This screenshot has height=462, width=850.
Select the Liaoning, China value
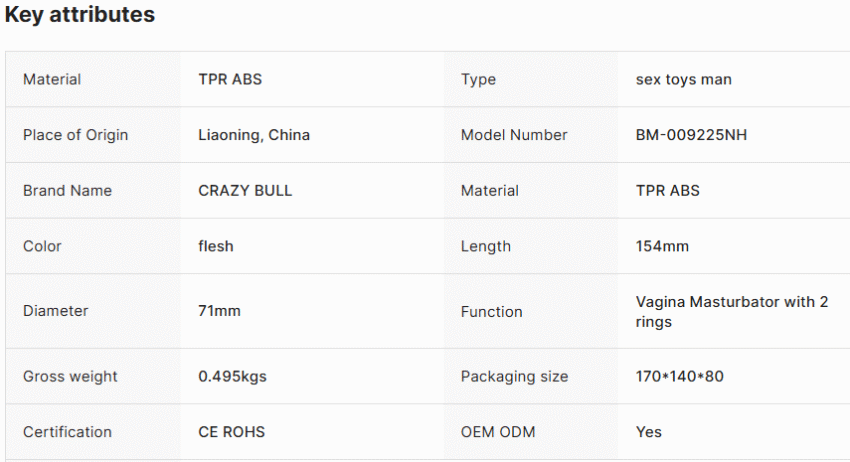(x=254, y=135)
